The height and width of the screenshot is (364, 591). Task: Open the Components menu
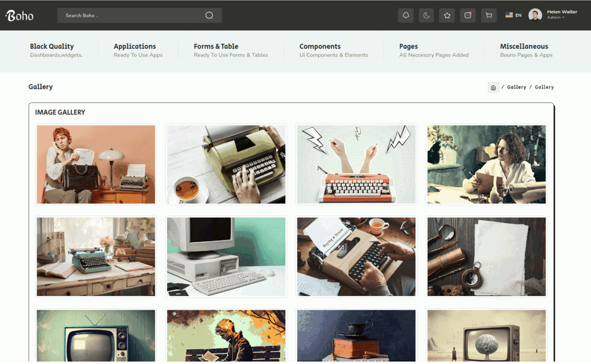[x=320, y=46]
